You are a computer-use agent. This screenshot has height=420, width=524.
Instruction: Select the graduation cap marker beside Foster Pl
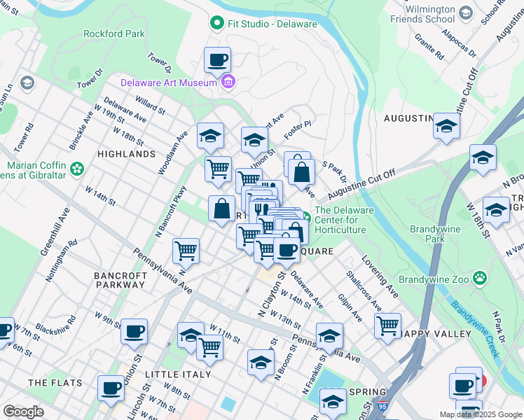click(254, 141)
